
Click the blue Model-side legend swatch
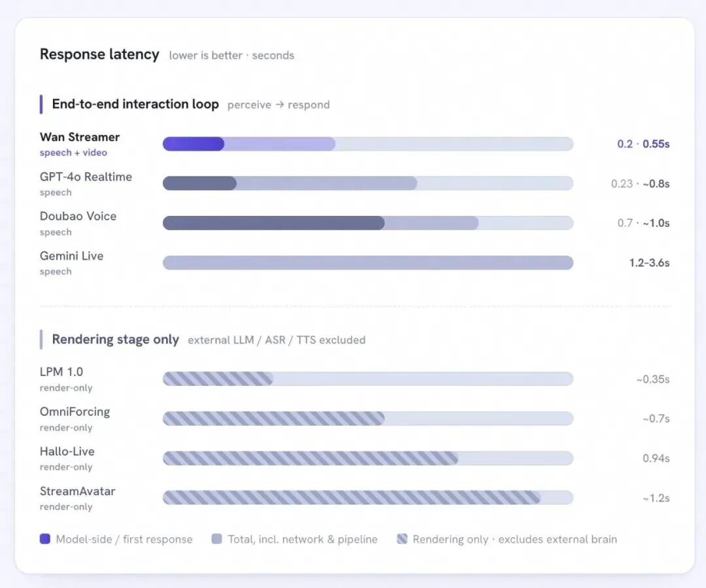coord(45,539)
